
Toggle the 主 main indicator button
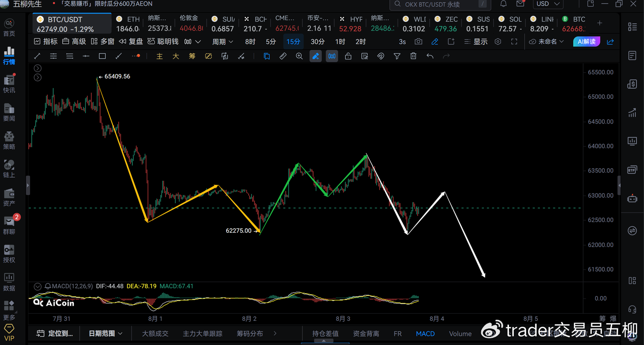pos(160,56)
